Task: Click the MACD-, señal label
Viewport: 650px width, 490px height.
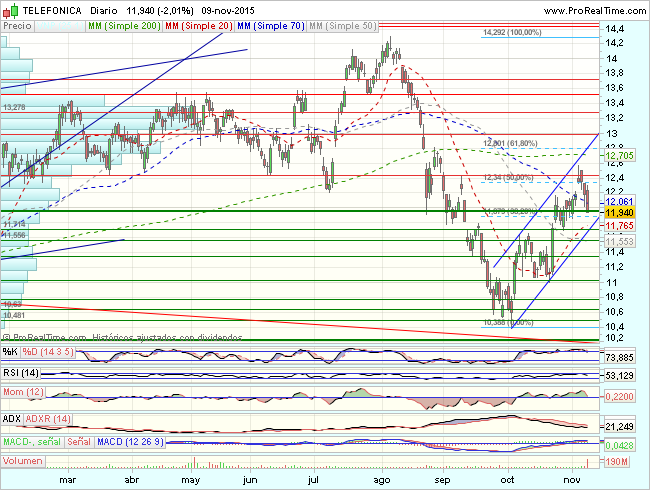Action: coord(32,442)
